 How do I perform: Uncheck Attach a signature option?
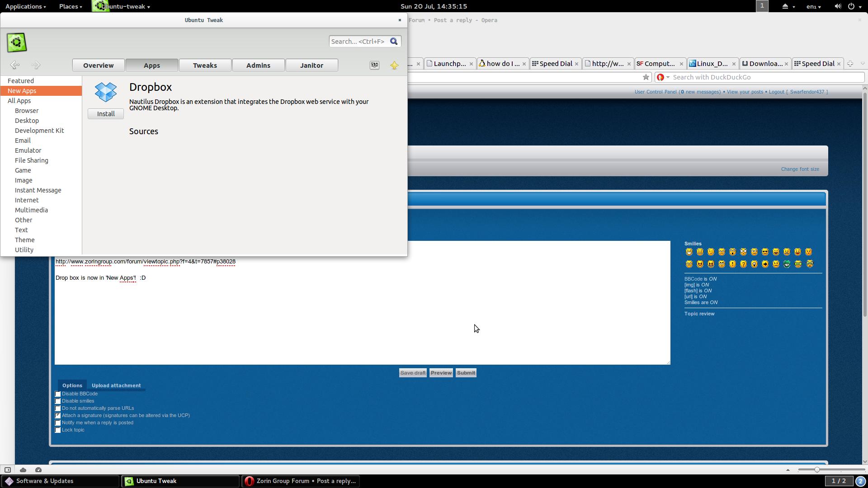point(58,416)
